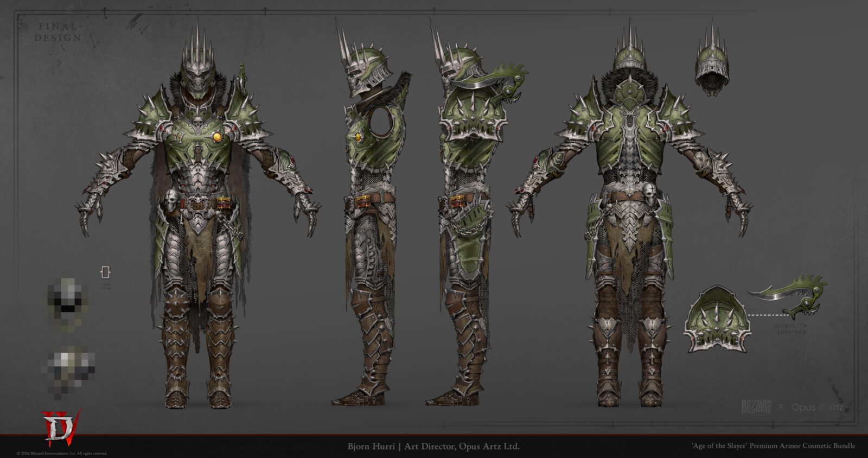Click the handwritten 'Attach to shoulder' note
The width and height of the screenshot is (868, 458).
pos(792,328)
